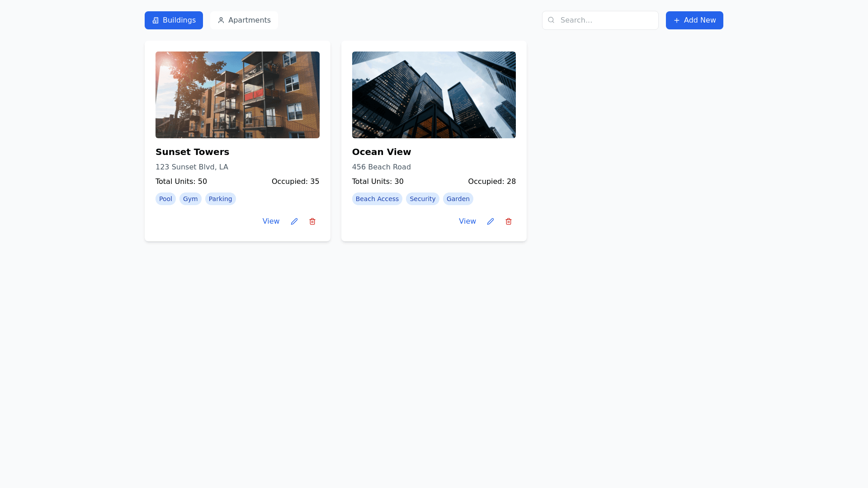The height and width of the screenshot is (488, 868).
Task: Focus the Search input field
Action: [606, 20]
